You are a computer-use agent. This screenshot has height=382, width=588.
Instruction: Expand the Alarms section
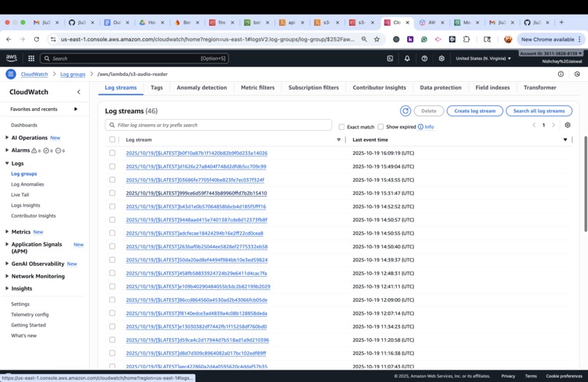[x=7, y=150]
